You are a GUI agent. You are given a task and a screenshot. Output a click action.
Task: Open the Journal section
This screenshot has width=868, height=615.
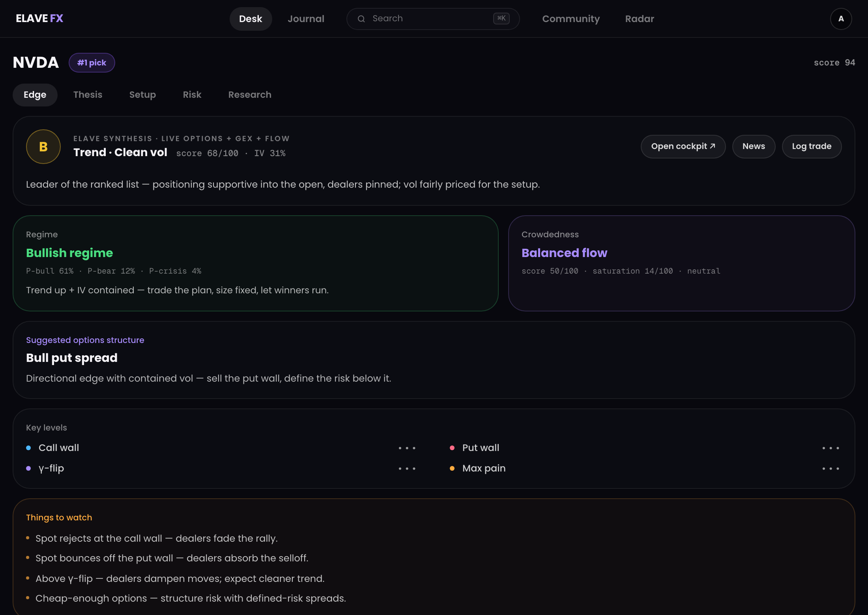coord(306,19)
